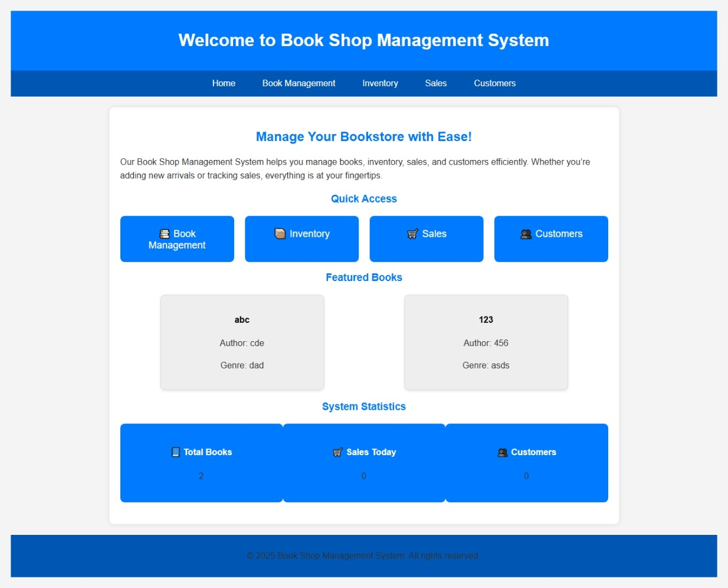Click the box icon on Inventory button
This screenshot has width=728, height=588.
point(280,233)
